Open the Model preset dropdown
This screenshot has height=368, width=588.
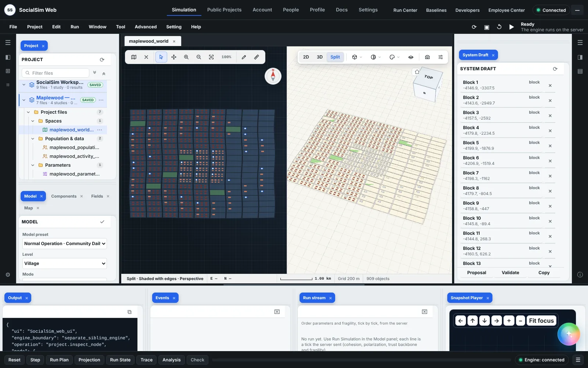coord(65,244)
